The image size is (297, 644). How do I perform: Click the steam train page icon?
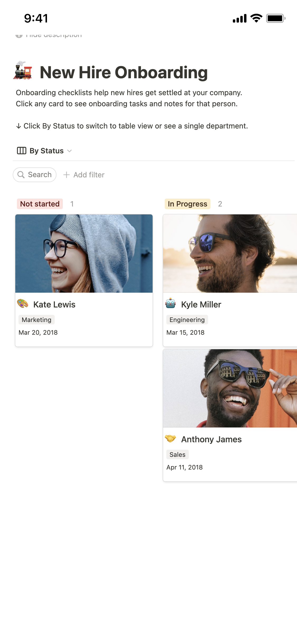(x=22, y=71)
